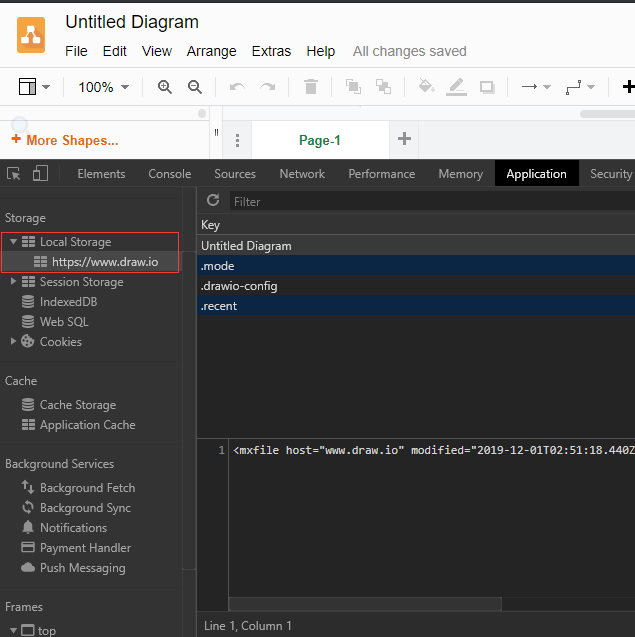Select the Application tab
Image resolution: width=635 pixels, height=637 pixels.
536,174
